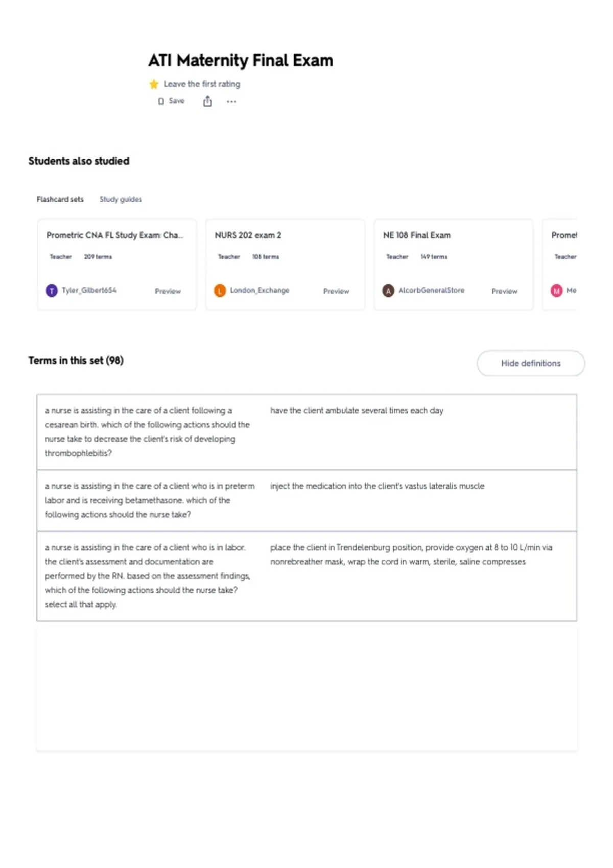This screenshot has height=868, width=613.
Task: Select the betamethasone question term row
Action: (306, 500)
